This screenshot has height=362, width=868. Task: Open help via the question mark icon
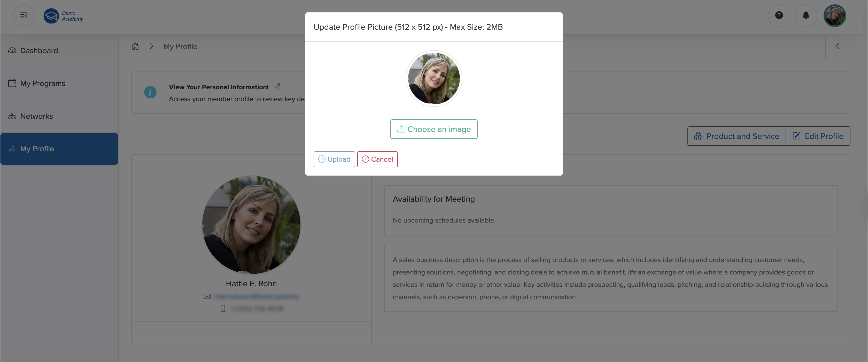(779, 15)
